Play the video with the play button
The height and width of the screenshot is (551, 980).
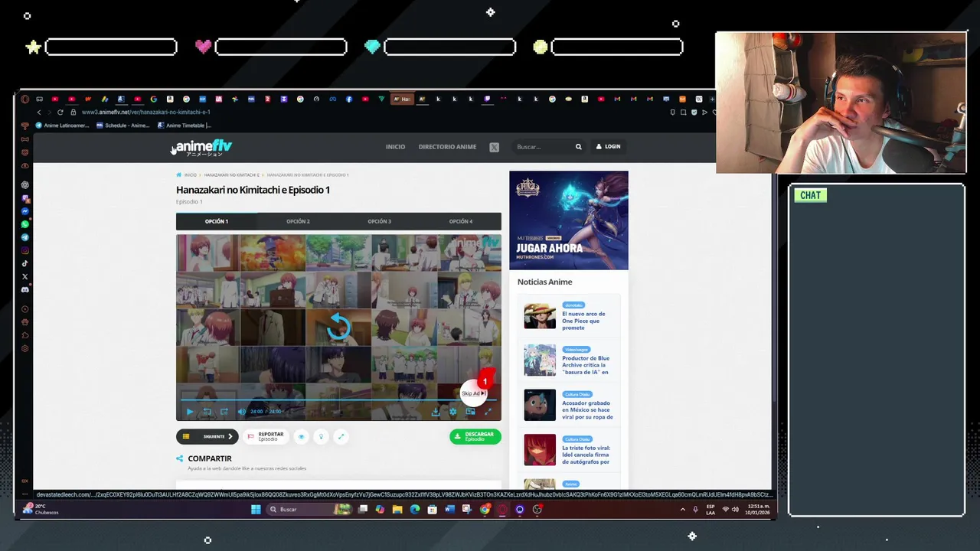coord(190,412)
